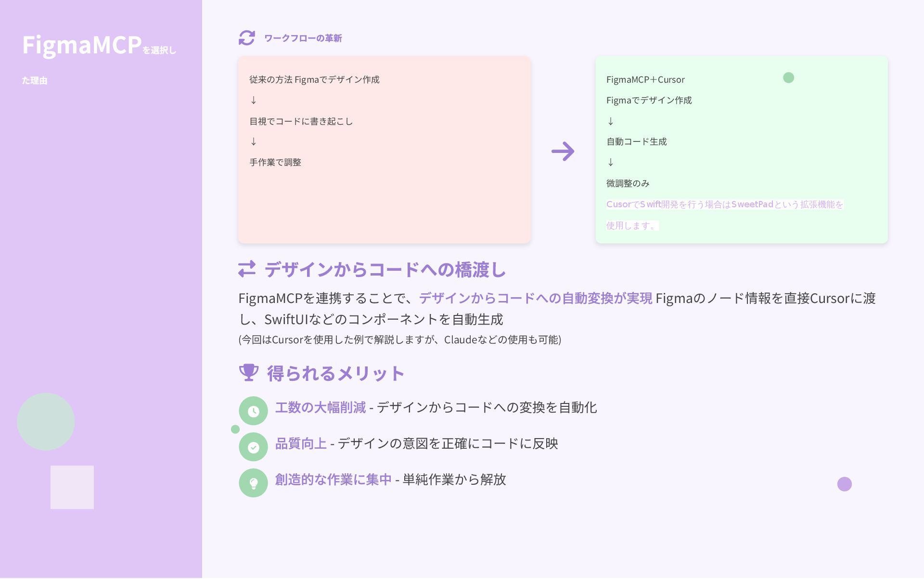Click the SweetPad note text in green card
The width and height of the screenshot is (924, 579).
(724, 205)
